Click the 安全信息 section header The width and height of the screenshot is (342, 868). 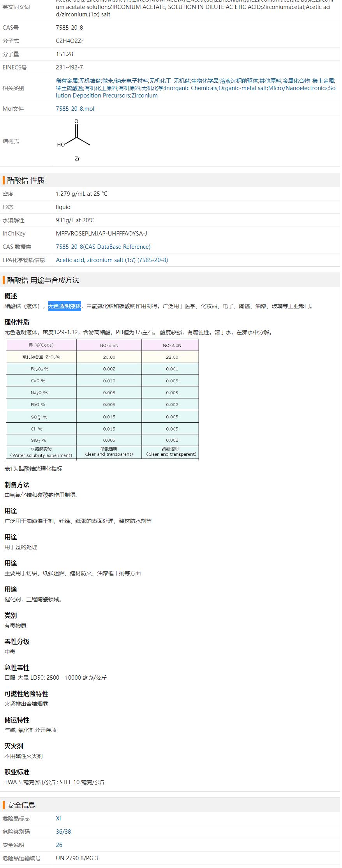click(21, 805)
